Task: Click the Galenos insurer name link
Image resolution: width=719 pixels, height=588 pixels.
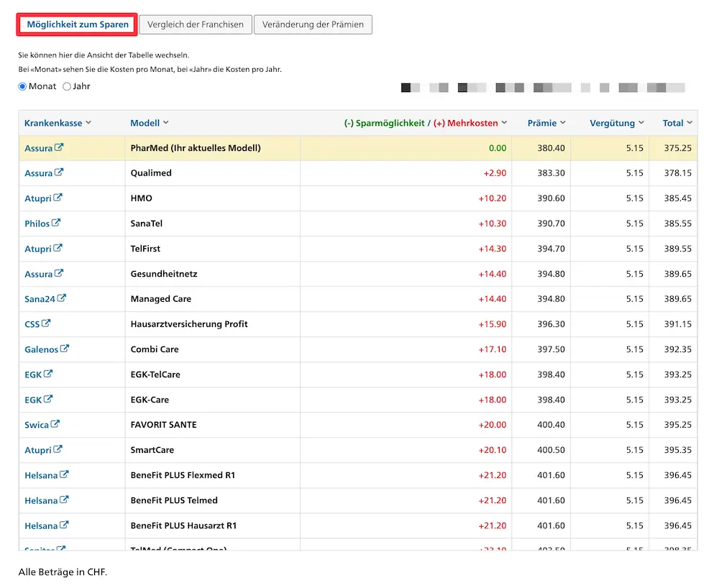Action: [42, 349]
